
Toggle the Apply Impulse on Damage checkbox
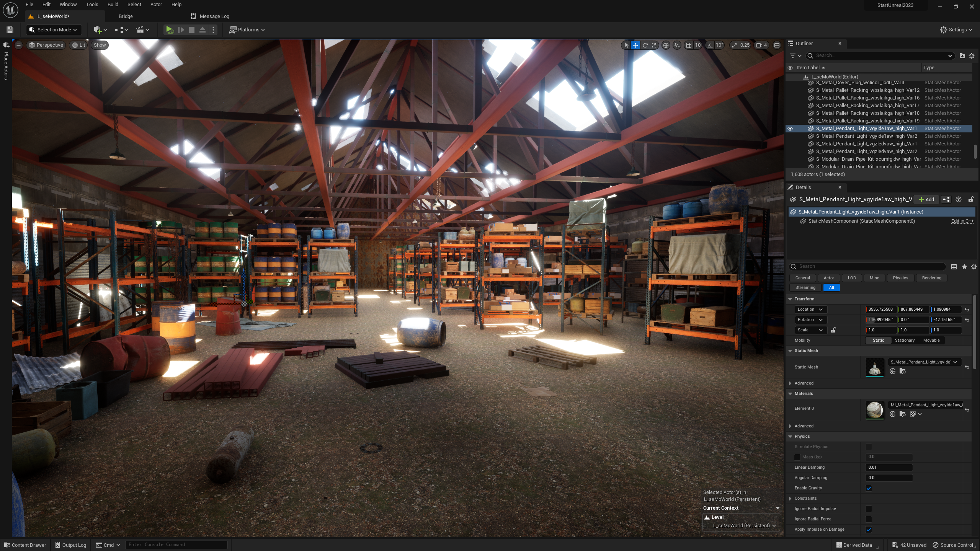click(x=869, y=530)
